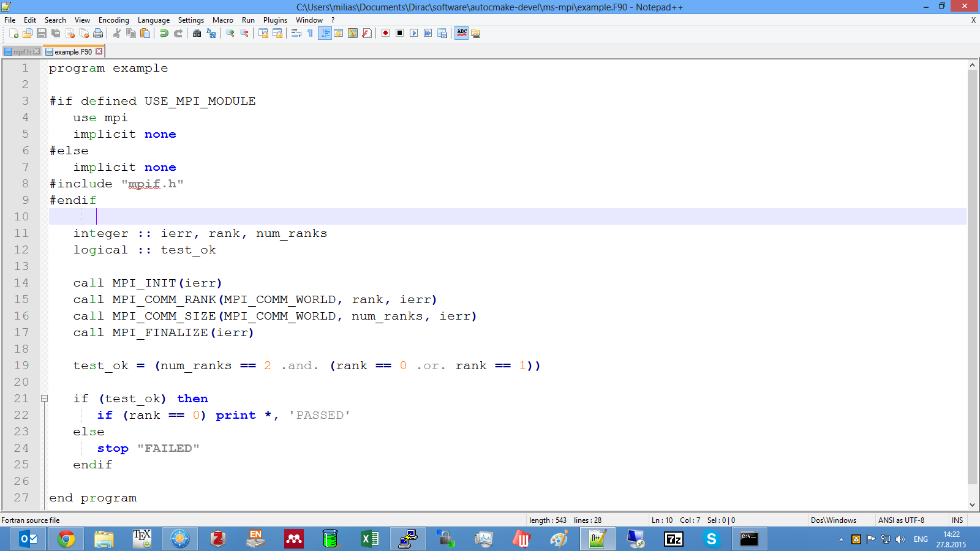Open the Find dialog
The image size is (980, 551).
[196, 34]
